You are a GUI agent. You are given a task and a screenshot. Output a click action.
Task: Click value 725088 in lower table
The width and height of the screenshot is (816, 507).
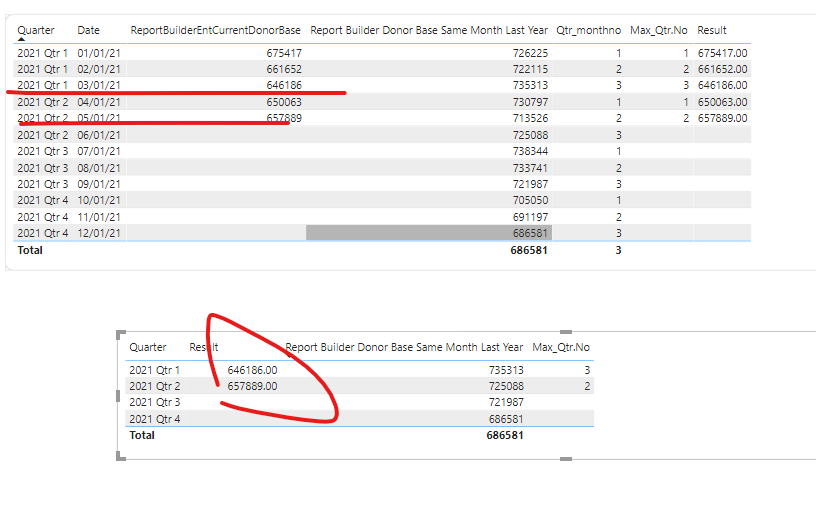click(506, 386)
